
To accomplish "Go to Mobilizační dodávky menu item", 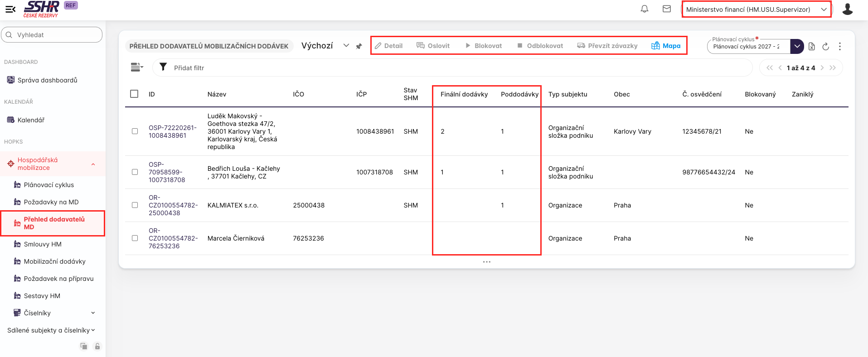I will click(x=54, y=261).
